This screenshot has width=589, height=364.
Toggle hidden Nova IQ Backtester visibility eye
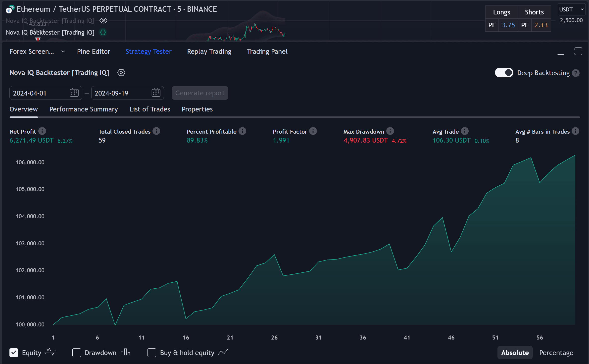click(103, 21)
